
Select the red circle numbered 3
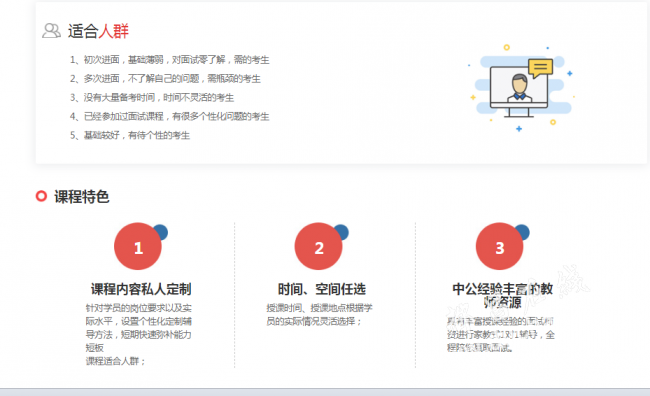click(500, 246)
